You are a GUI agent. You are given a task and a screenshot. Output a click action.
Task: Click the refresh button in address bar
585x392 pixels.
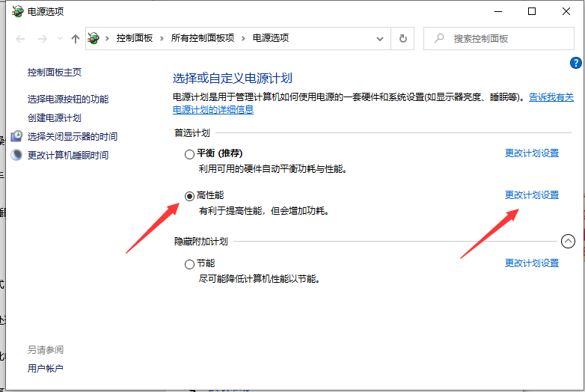pos(403,38)
